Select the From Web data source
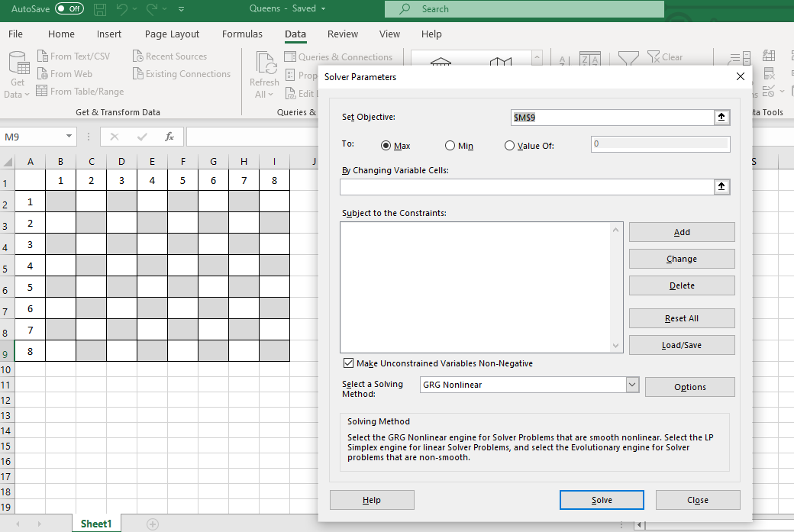Viewport: 794px width, 532px height. click(67, 73)
